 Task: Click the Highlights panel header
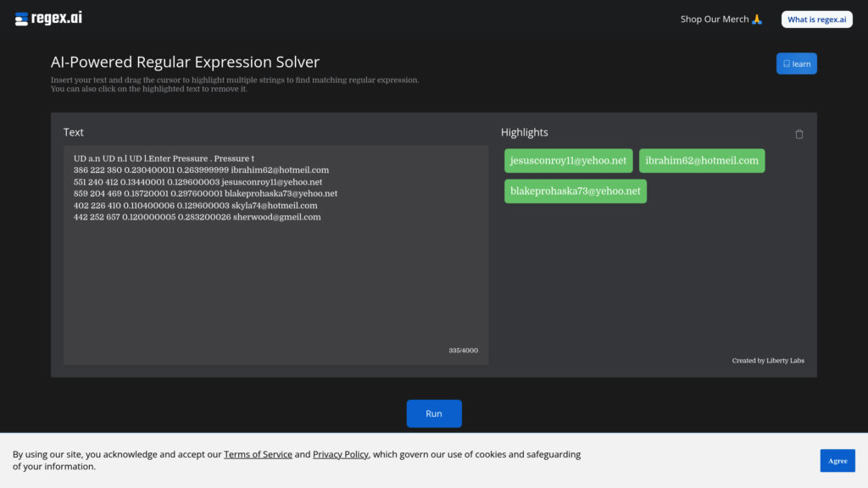525,132
